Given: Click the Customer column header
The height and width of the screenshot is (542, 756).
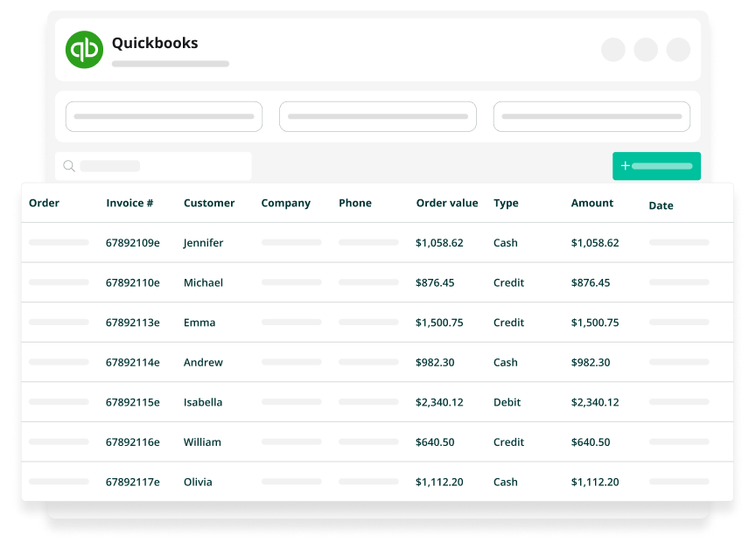Looking at the screenshot, I should 209,203.
